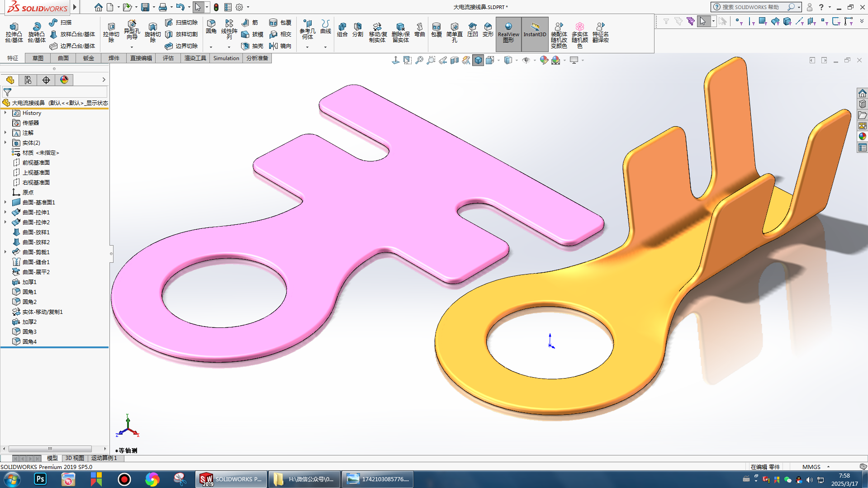Click the Sweep (扫描) tool
Viewport: 868px width, 488px height.
(x=60, y=22)
